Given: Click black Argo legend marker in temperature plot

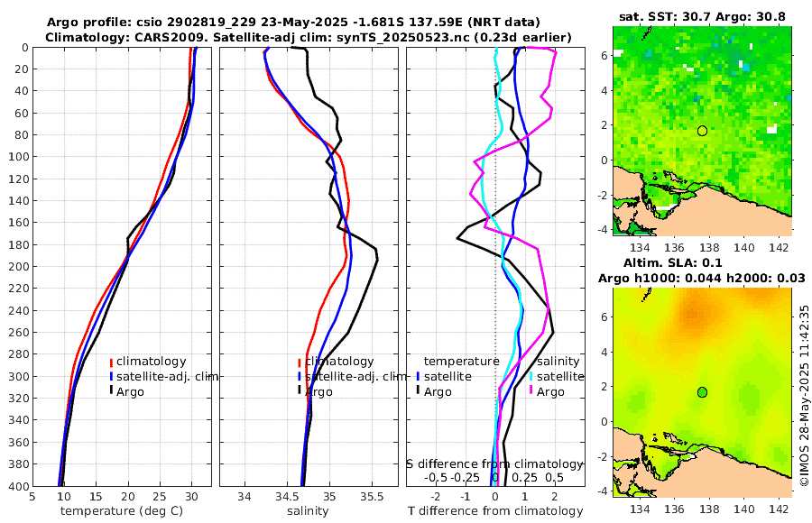Looking at the screenshot, I should tap(111, 391).
